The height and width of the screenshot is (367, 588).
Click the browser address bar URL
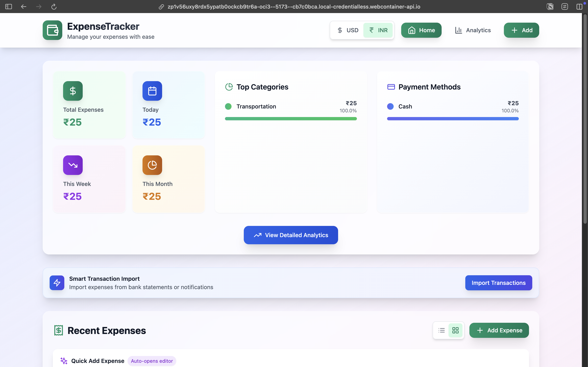[x=294, y=7]
